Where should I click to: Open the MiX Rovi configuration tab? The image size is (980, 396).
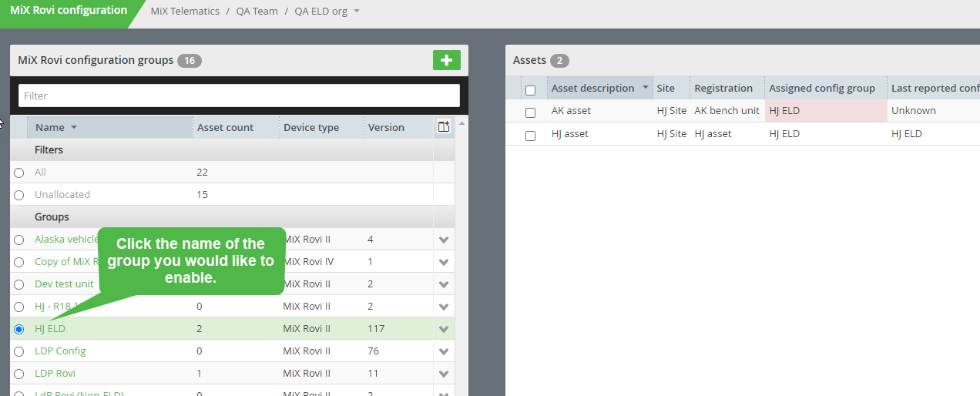[x=69, y=11]
